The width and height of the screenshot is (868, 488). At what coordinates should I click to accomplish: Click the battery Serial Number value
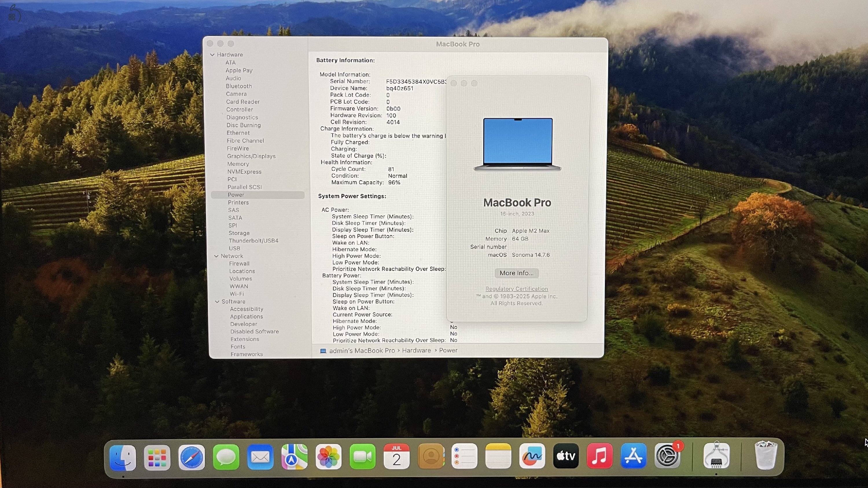point(416,82)
